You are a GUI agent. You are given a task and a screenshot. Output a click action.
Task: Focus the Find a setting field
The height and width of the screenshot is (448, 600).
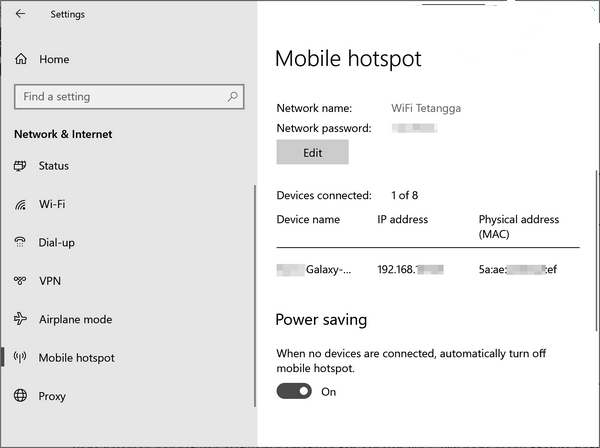(129, 97)
